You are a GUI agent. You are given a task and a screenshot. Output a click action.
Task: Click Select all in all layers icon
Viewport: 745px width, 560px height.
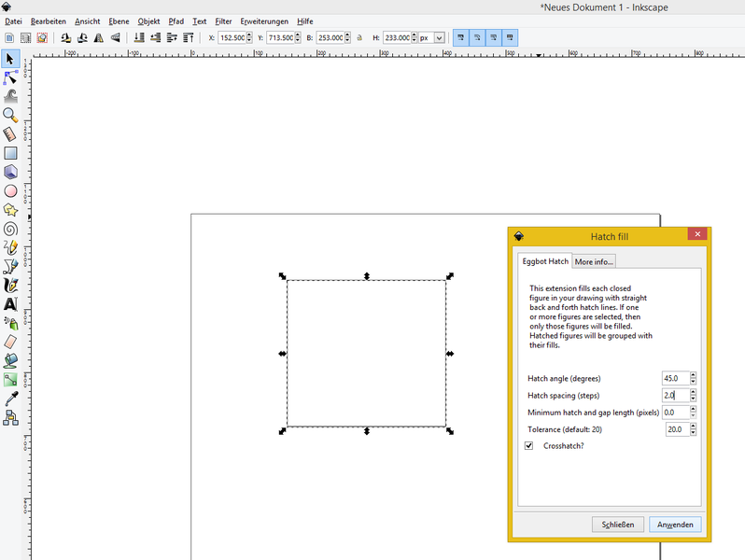click(25, 38)
